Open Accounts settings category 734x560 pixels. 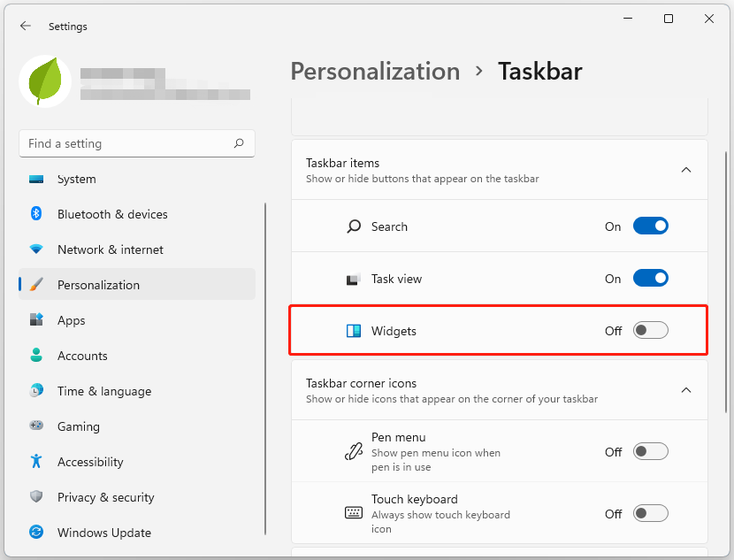[137, 356]
